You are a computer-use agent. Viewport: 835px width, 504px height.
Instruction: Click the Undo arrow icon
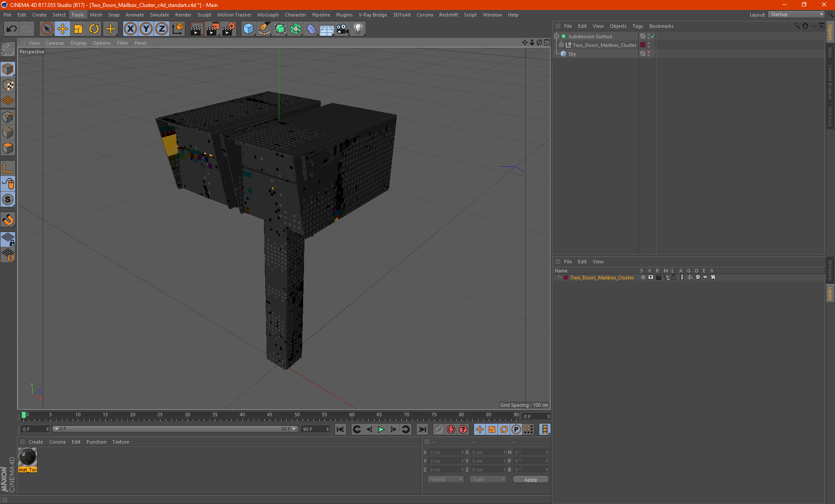pyautogui.click(x=11, y=29)
